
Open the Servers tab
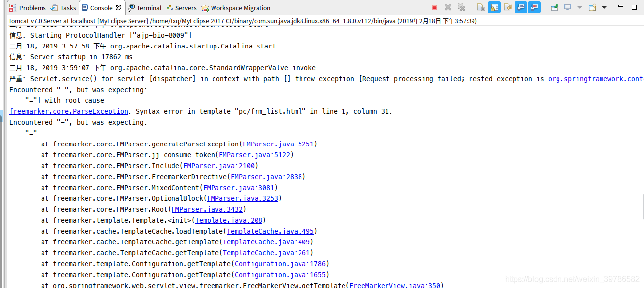tap(181, 8)
